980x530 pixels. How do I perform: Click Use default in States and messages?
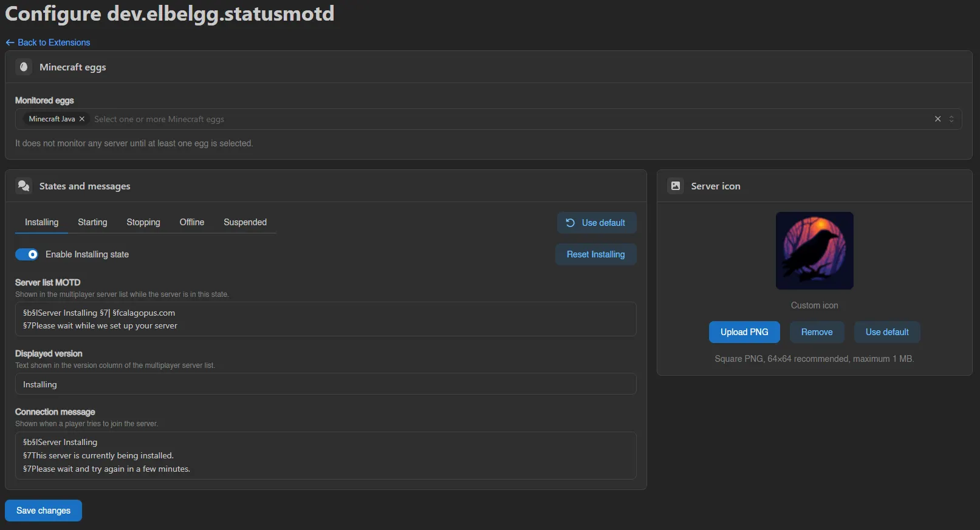coord(597,223)
